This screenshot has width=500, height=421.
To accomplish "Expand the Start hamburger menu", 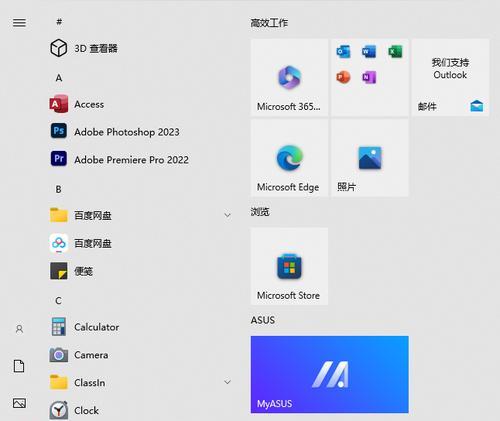I will (19, 22).
